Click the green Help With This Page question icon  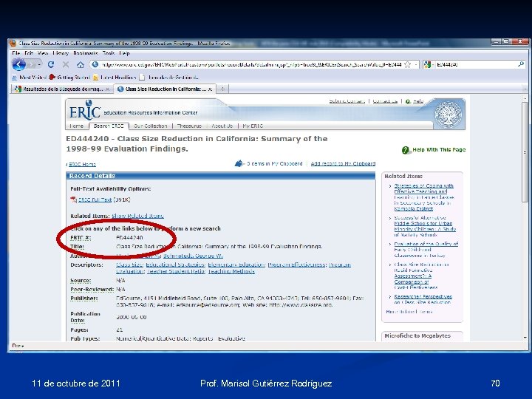click(406, 150)
